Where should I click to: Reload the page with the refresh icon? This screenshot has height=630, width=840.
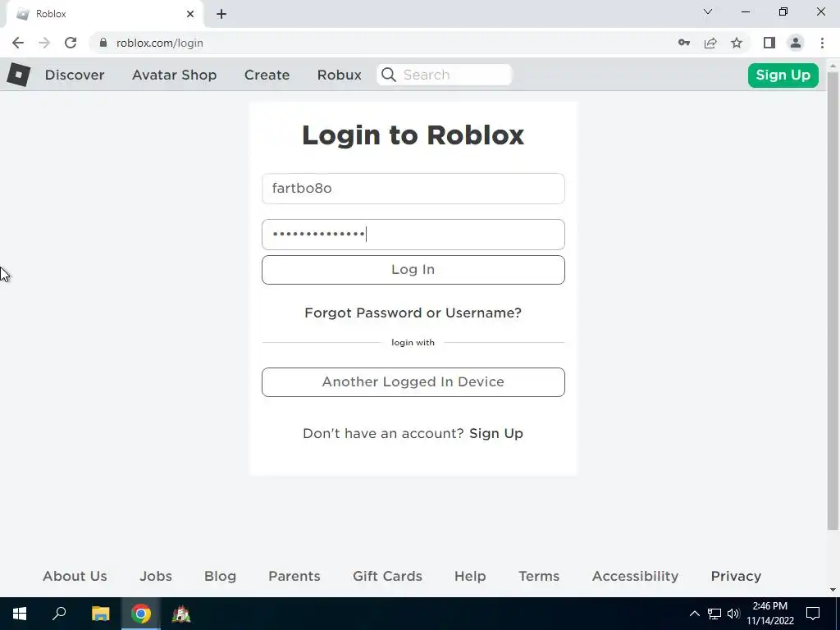(x=71, y=43)
